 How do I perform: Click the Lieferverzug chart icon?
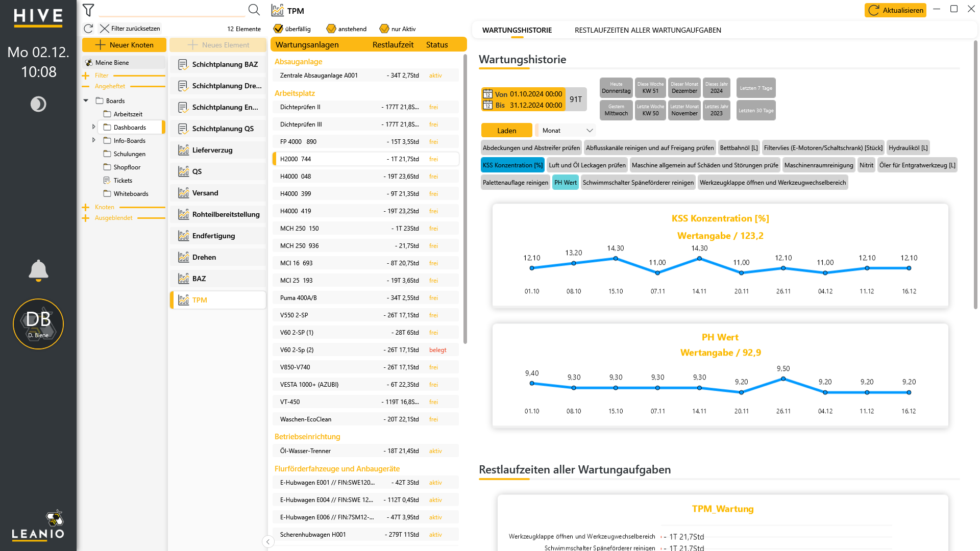pyautogui.click(x=184, y=150)
